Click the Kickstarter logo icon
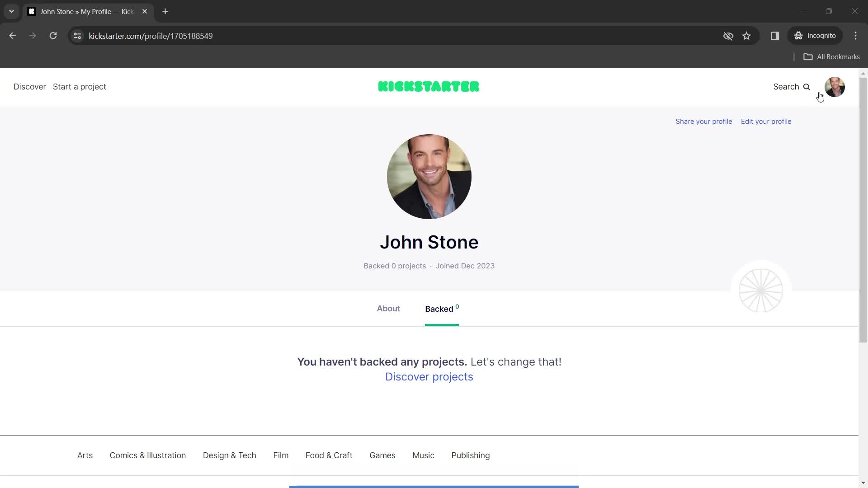Viewport: 868px width, 488px height. tap(428, 86)
